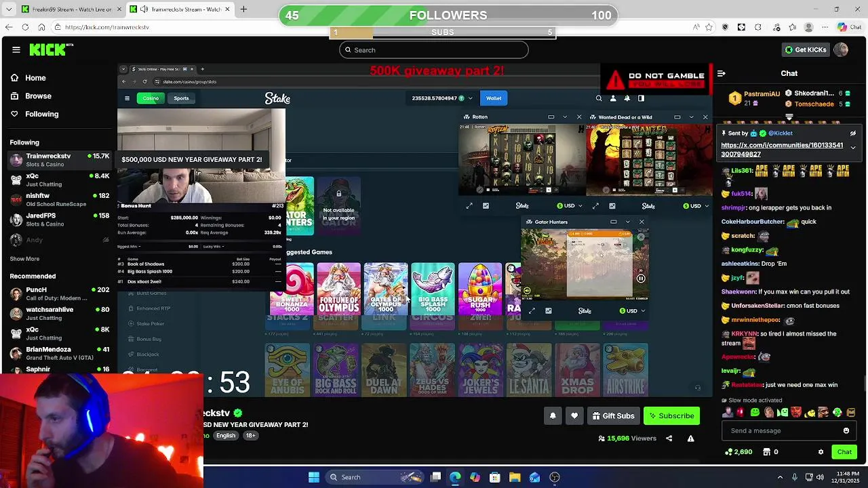Open Trainwreckstv in the Following list
Screen dimensions: 868x488
click(x=59, y=160)
